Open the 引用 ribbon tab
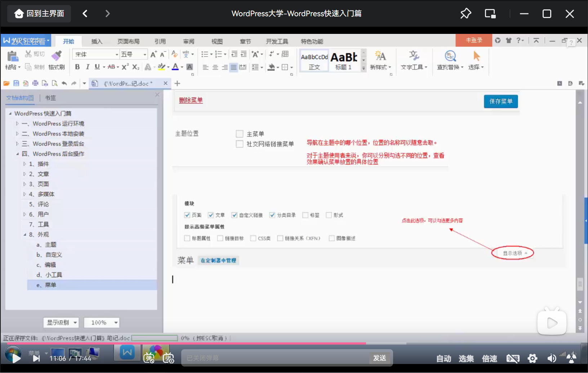 160,41
